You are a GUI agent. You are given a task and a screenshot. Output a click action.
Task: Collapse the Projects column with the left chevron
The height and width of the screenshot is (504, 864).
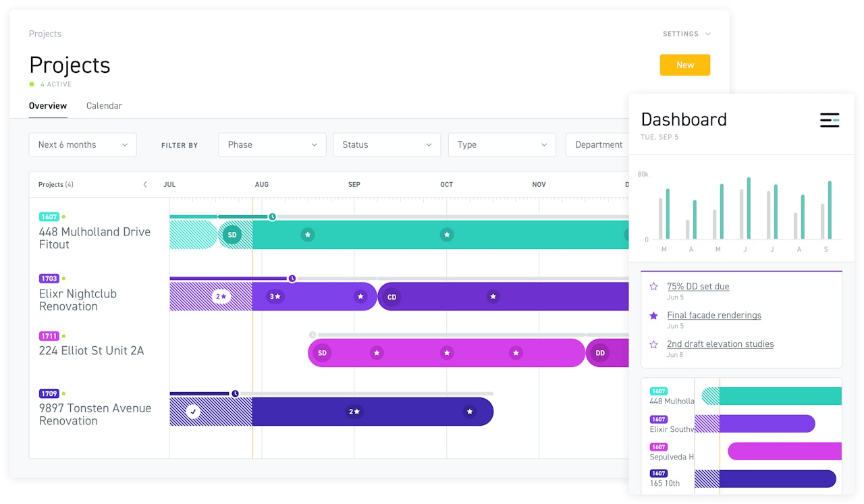pos(145,184)
